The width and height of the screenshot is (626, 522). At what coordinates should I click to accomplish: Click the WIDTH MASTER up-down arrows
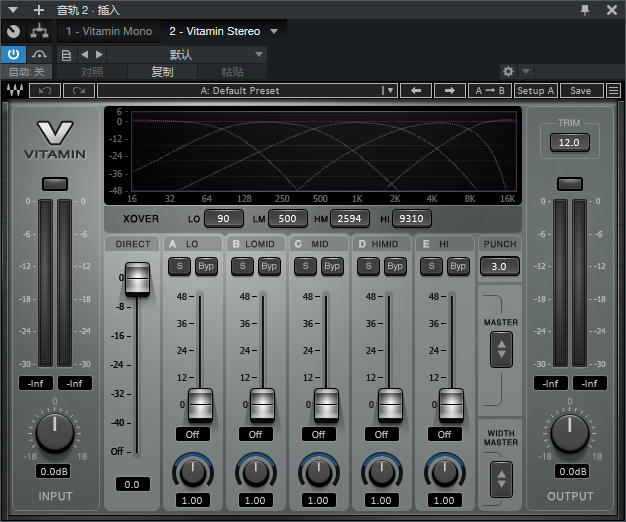coord(501,479)
